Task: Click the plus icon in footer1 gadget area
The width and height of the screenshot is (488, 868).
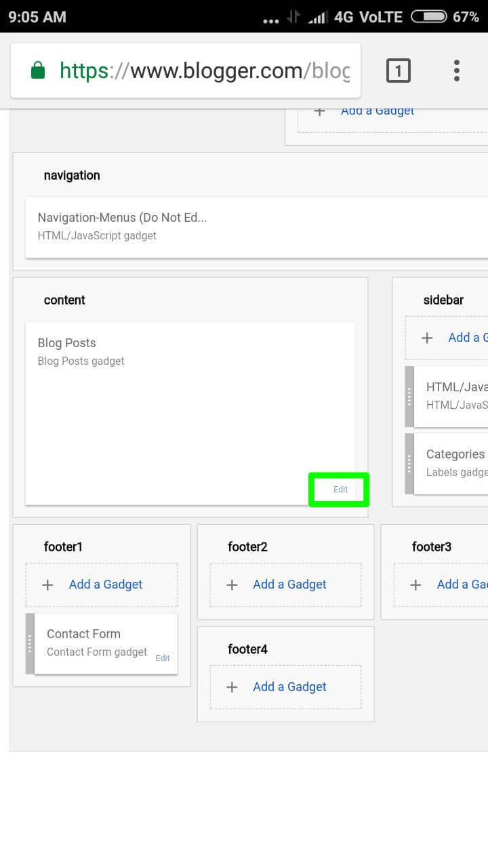Action: coord(47,584)
